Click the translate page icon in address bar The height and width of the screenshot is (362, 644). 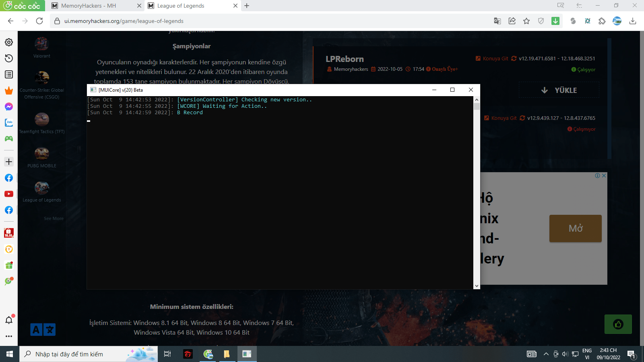497,21
